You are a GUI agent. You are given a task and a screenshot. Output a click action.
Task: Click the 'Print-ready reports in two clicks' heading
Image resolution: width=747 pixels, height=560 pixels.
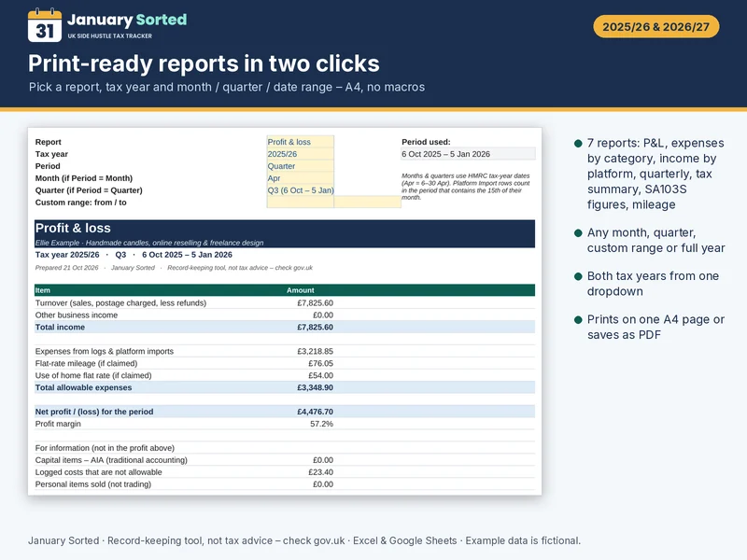point(204,63)
